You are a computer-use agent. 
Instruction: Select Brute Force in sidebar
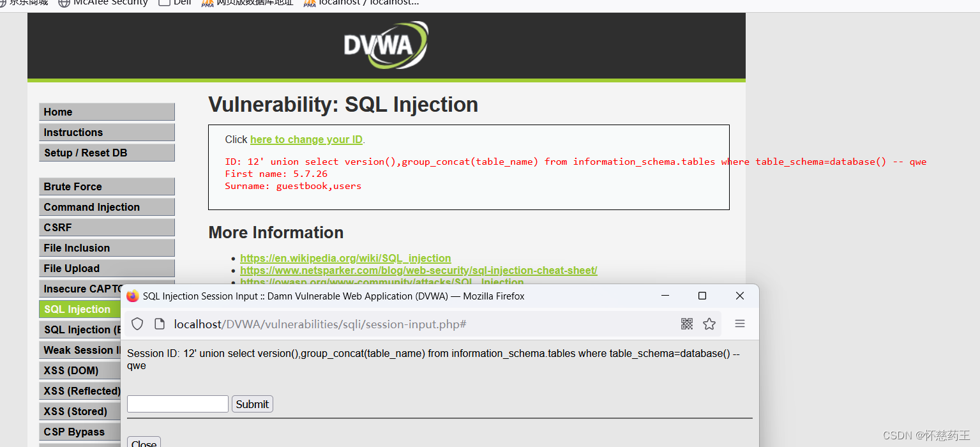(107, 186)
